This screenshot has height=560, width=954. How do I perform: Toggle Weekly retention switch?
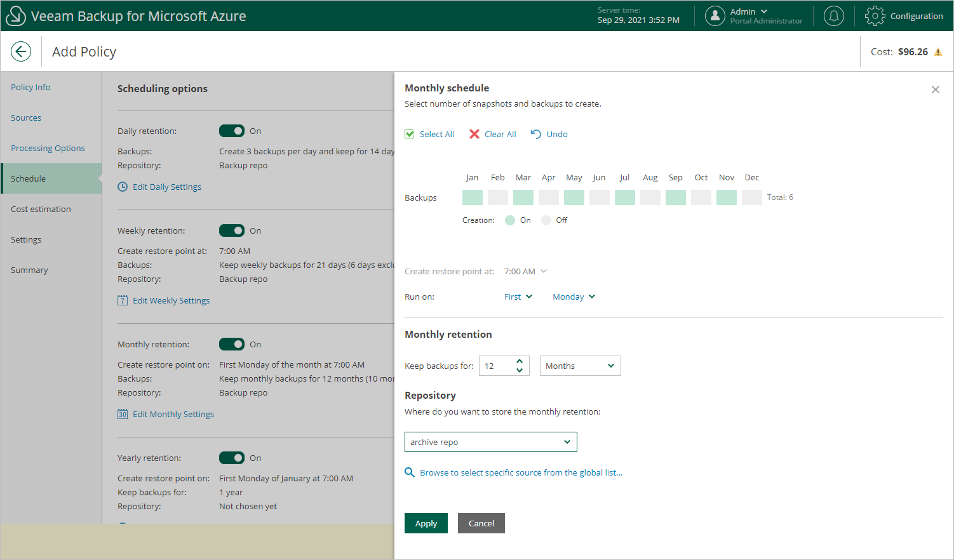click(232, 230)
